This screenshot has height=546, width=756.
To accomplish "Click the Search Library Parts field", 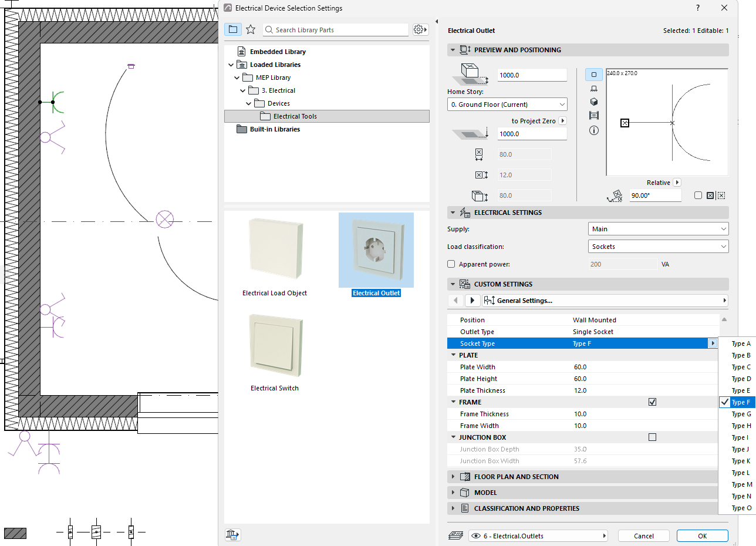I will pos(335,30).
